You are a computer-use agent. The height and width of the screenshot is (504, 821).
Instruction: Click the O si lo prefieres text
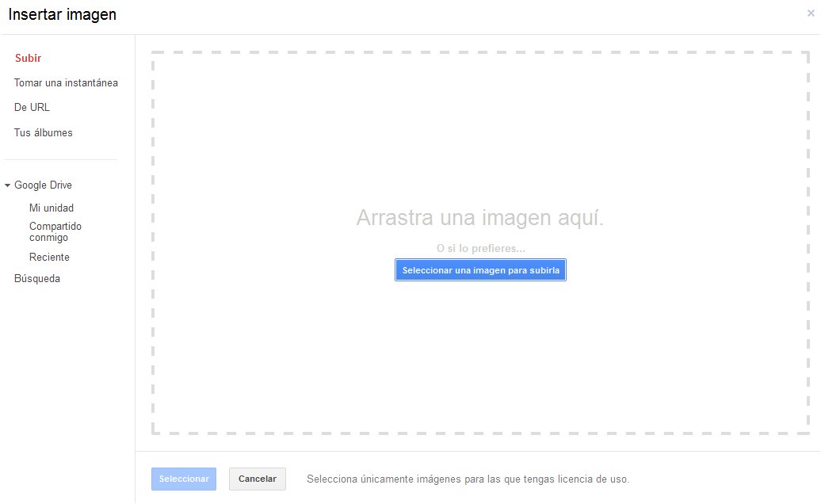(480, 249)
